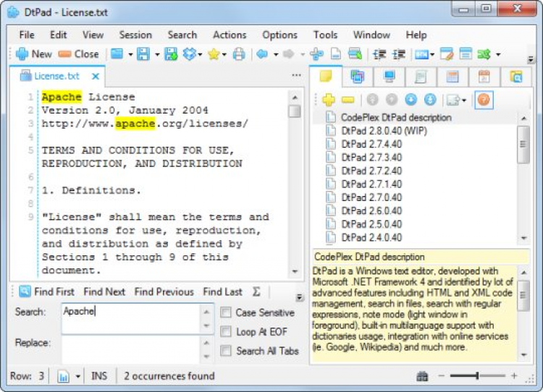Open dropdown arrow next to Save icon
Image resolution: width=543 pixels, height=392 pixels.
click(x=157, y=54)
